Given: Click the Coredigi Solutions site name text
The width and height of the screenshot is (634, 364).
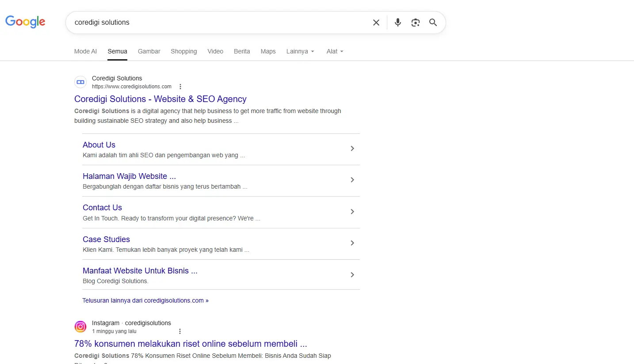Looking at the screenshot, I should [x=117, y=78].
